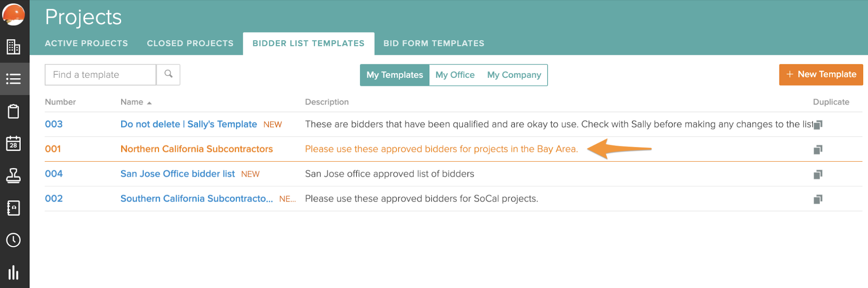Switch to the My Company filter
This screenshot has height=288, width=868.
pos(514,75)
